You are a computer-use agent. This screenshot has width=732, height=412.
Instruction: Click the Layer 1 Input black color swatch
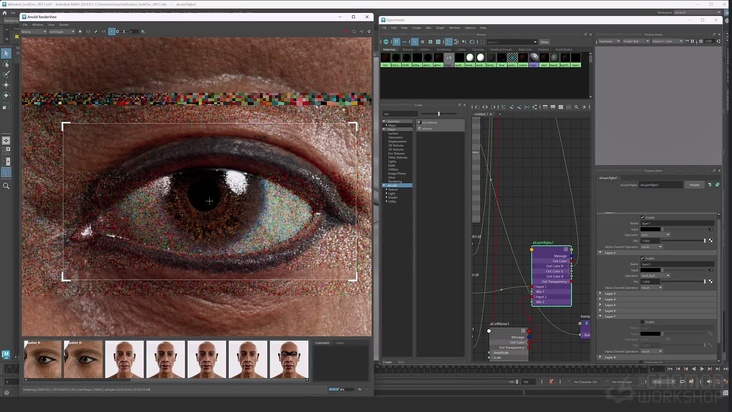(650, 229)
